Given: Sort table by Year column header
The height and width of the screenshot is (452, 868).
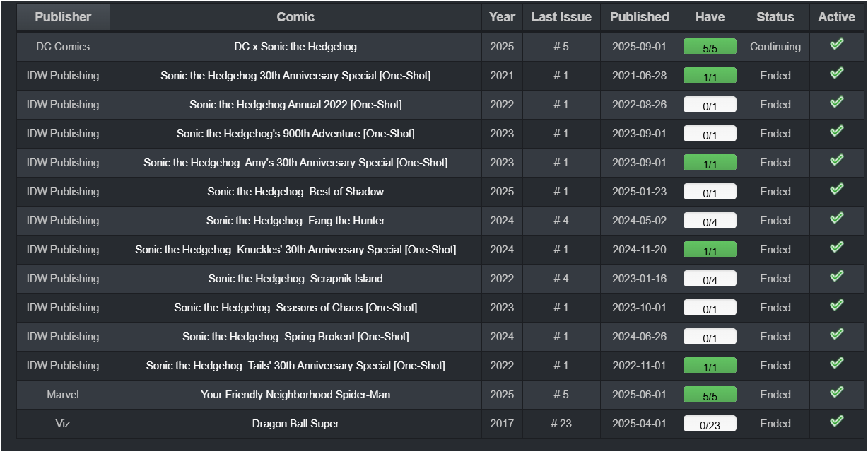Looking at the screenshot, I should [502, 17].
